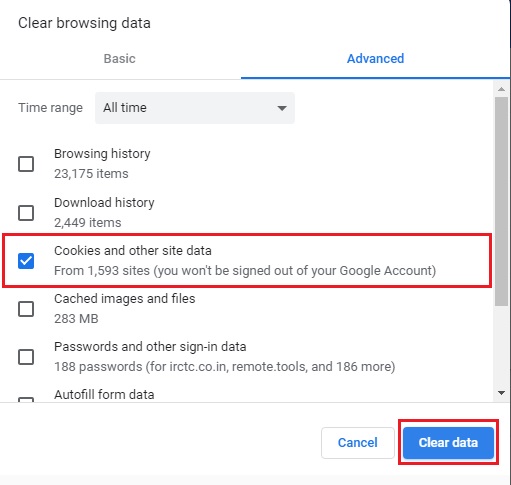
Task: Click Passwords and other sign-in data label
Action: coord(150,347)
